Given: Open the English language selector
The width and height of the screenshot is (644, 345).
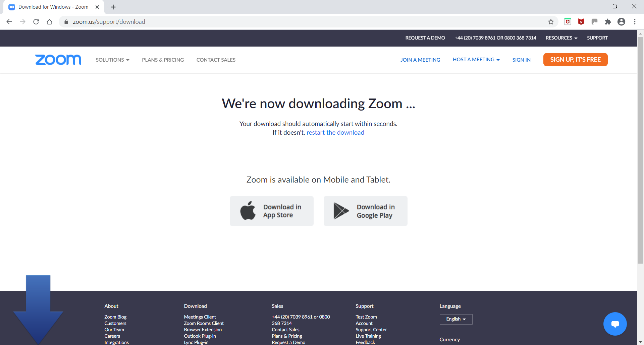Looking at the screenshot, I should [x=456, y=319].
